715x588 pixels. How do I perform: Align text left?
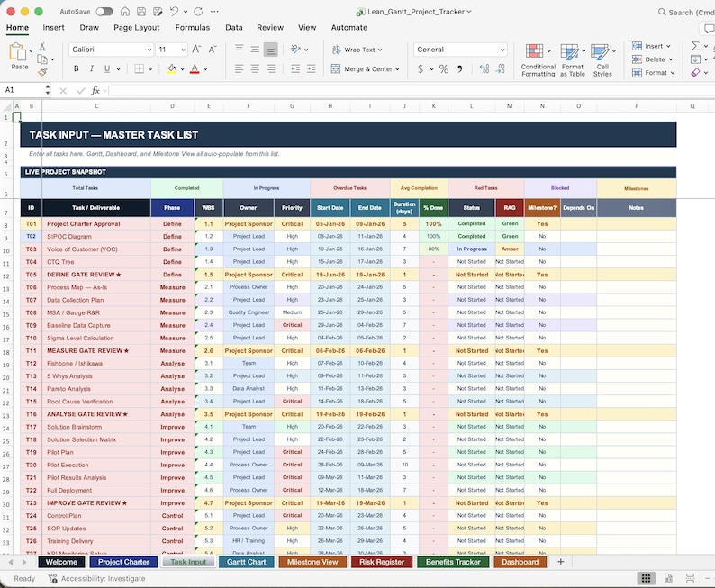239,68
